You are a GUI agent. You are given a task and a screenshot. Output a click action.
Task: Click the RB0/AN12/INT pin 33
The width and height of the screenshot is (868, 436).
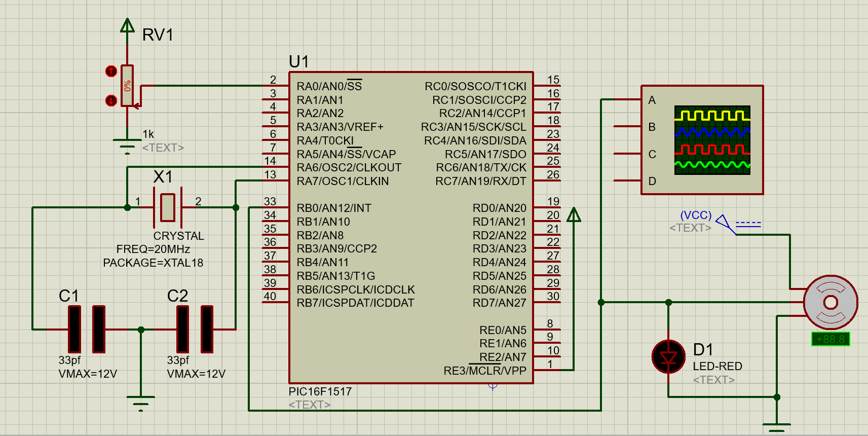pyautogui.click(x=276, y=207)
